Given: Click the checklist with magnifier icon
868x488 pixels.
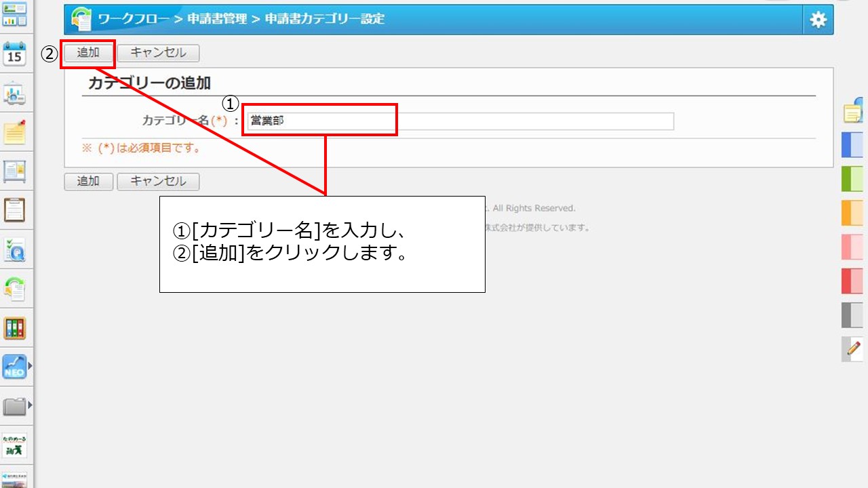Looking at the screenshot, I should point(14,250).
